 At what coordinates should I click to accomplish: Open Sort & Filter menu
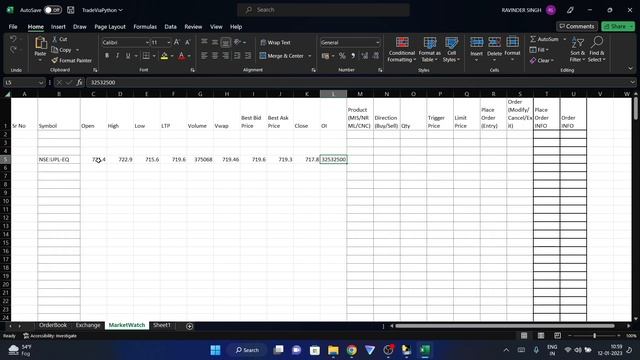(x=578, y=49)
